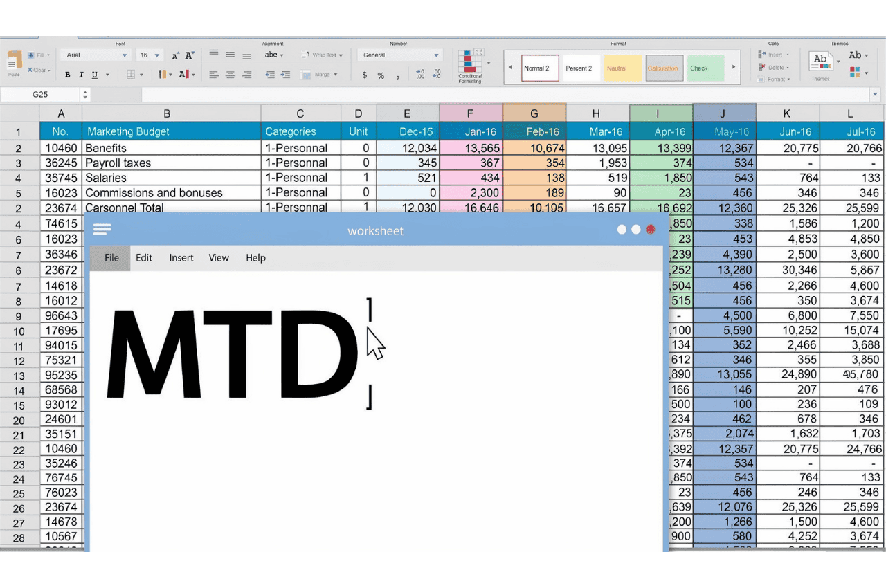Apply comma style number format
Image resolution: width=886 pixels, height=588 pixels.
[x=398, y=76]
